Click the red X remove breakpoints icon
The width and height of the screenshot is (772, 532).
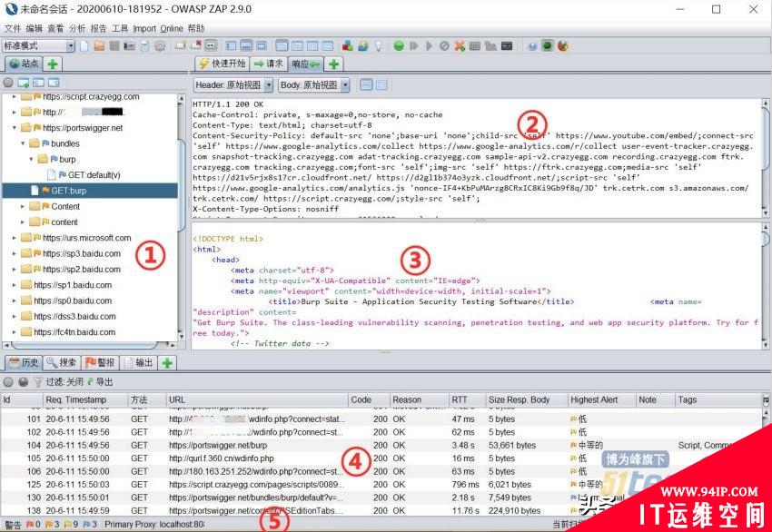(x=460, y=45)
